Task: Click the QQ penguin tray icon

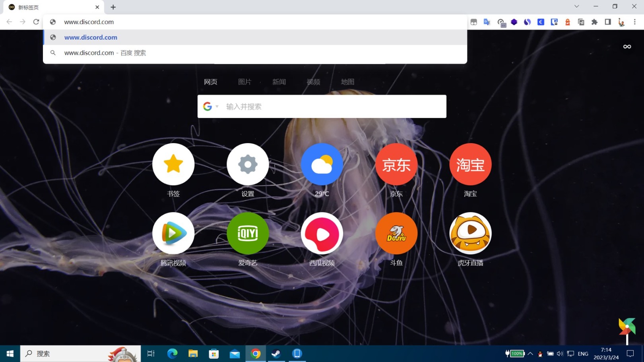Action: (x=540, y=354)
